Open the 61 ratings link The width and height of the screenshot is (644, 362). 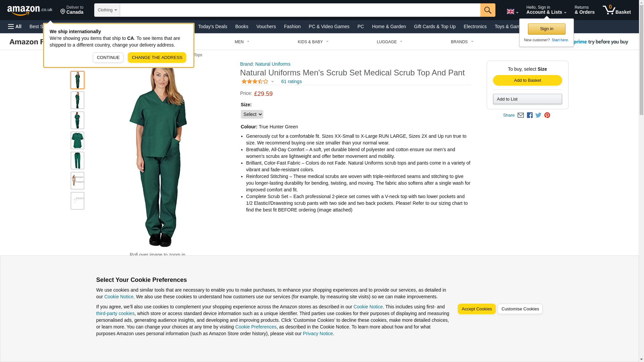click(291, 81)
